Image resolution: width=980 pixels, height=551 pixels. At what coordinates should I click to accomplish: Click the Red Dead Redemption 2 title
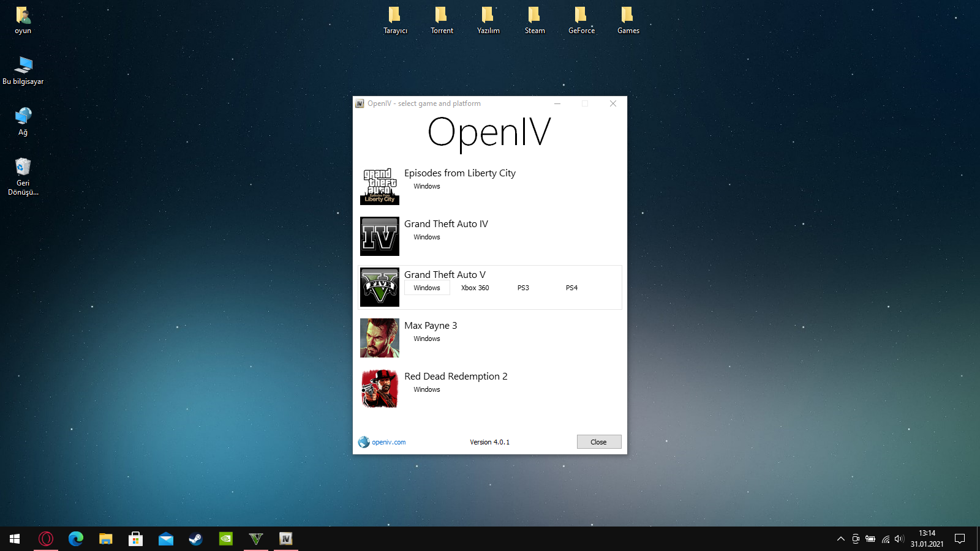pyautogui.click(x=456, y=377)
